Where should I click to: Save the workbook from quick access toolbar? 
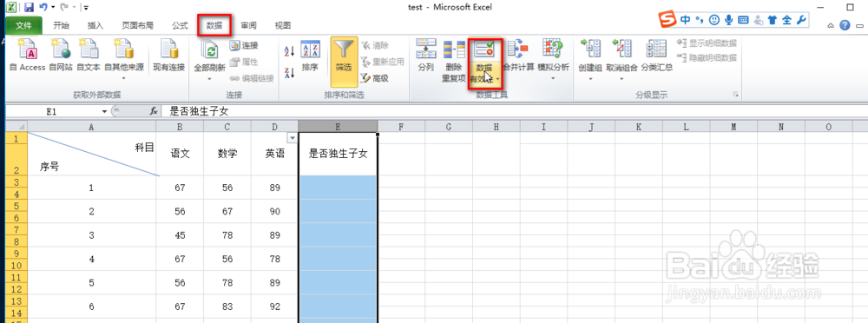pyautogui.click(x=29, y=8)
